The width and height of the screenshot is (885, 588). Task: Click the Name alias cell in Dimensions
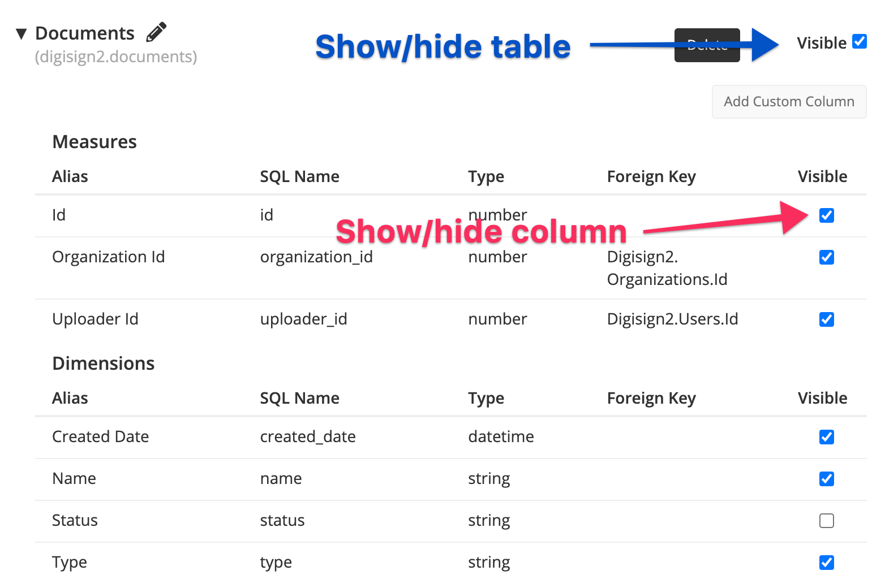click(74, 479)
